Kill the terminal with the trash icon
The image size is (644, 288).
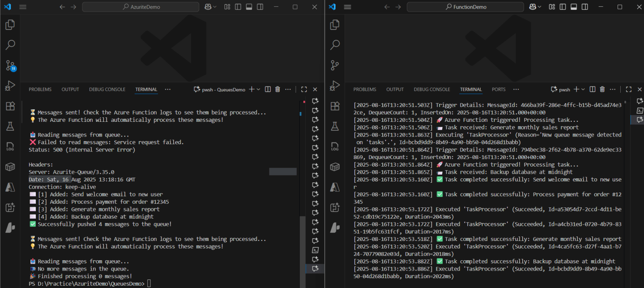(277, 89)
